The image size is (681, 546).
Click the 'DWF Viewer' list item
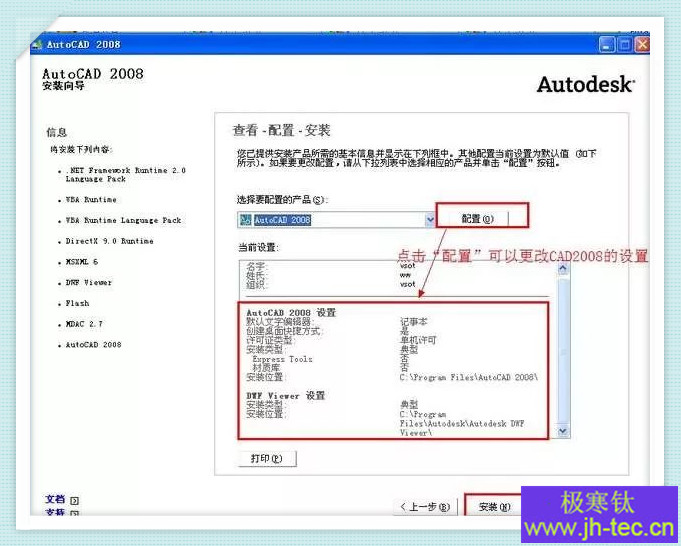89,283
